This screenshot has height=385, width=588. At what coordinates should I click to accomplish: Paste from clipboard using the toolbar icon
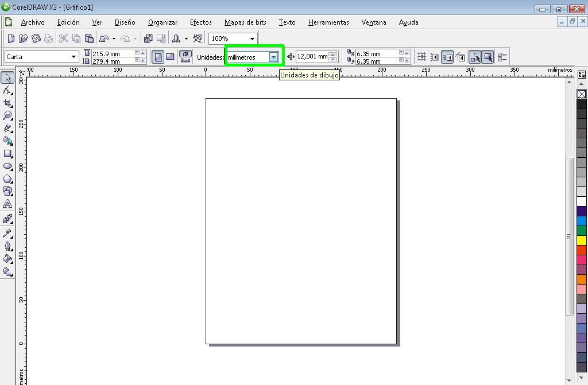(x=89, y=38)
